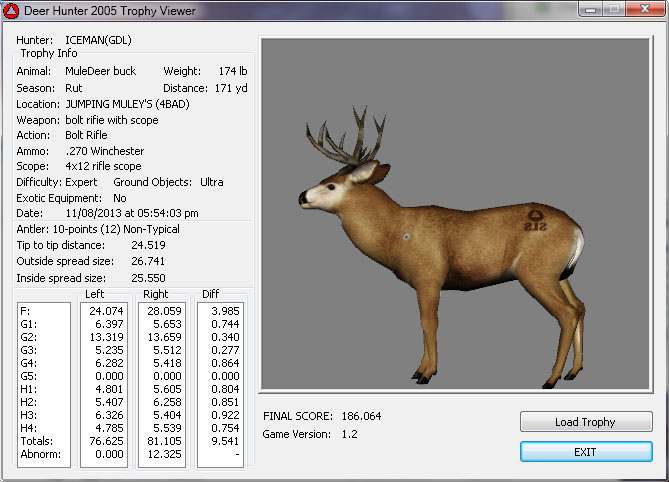Click the Totals row label in measurements list
The image size is (669, 482).
tap(35, 440)
